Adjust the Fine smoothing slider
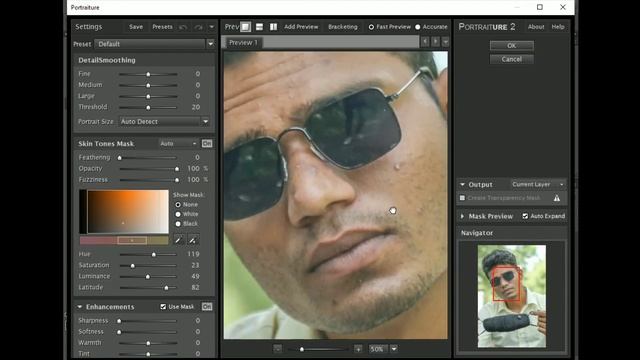Image resolution: width=640 pixels, height=360 pixels. click(x=148, y=74)
